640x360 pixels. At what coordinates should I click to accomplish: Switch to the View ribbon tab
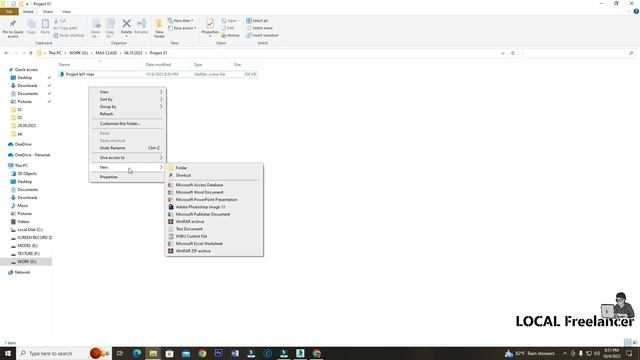[x=66, y=12]
